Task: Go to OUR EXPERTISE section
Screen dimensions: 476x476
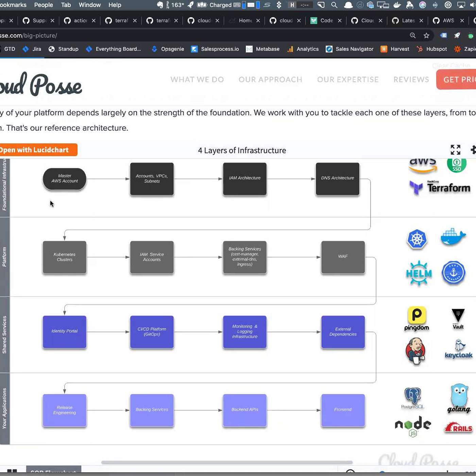Action: 348,80
